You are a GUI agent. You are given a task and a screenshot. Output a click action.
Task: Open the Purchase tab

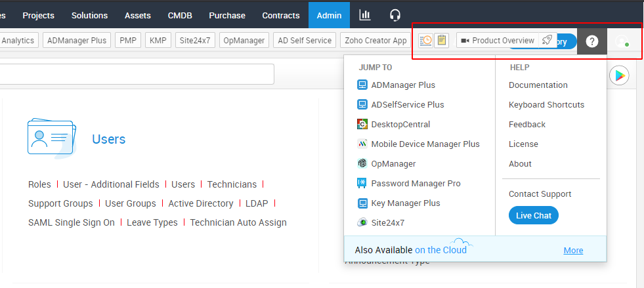pyautogui.click(x=227, y=15)
